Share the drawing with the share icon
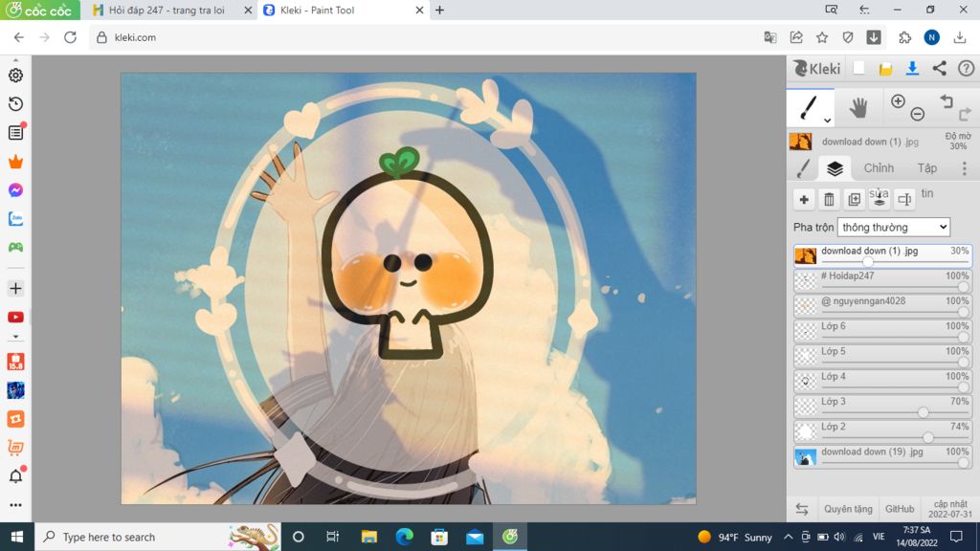The width and height of the screenshot is (980, 551). (x=940, y=68)
